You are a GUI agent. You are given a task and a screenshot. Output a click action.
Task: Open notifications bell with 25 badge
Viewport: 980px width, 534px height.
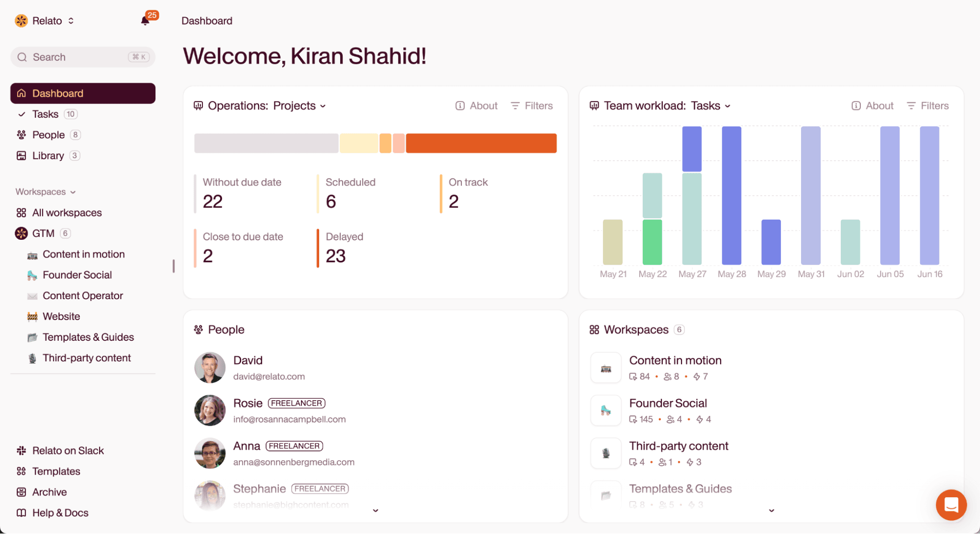[145, 21]
